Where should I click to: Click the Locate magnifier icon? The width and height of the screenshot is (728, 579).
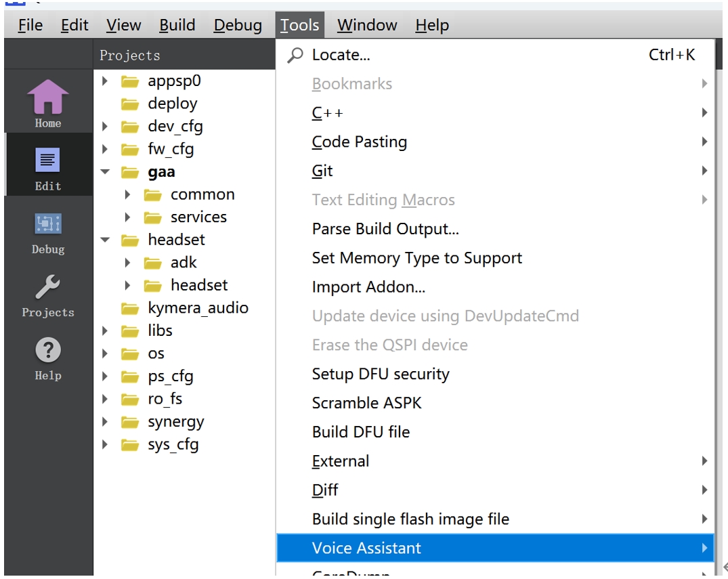(295, 56)
